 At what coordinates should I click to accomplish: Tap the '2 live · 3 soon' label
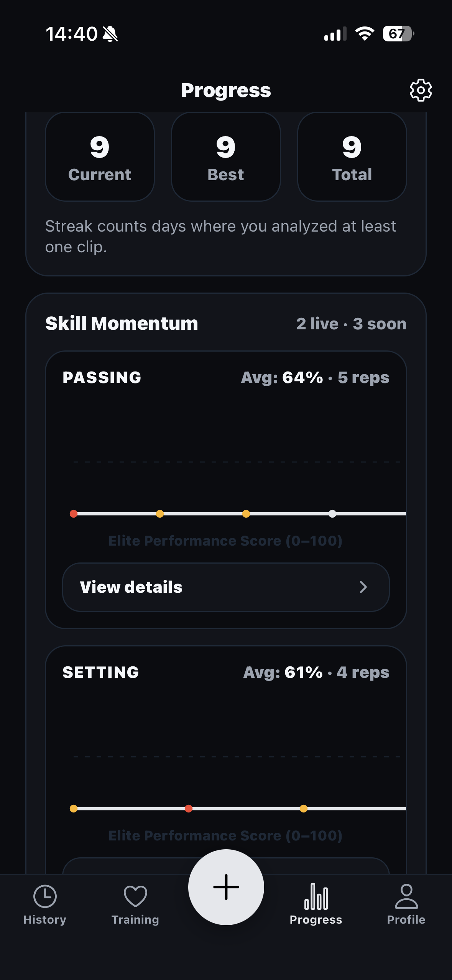(x=351, y=324)
